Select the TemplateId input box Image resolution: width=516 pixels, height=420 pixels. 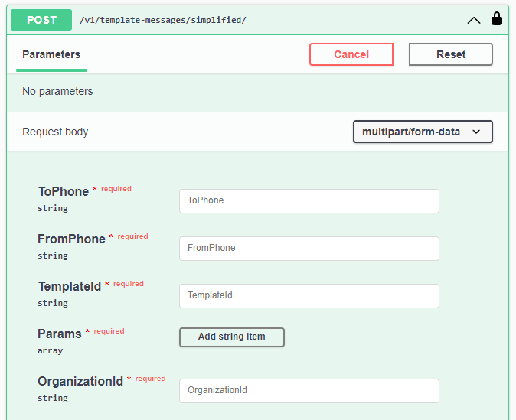[x=309, y=295]
